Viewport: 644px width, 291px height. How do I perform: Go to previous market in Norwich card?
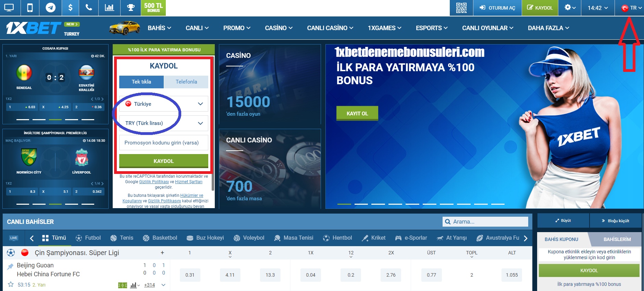(x=92, y=184)
